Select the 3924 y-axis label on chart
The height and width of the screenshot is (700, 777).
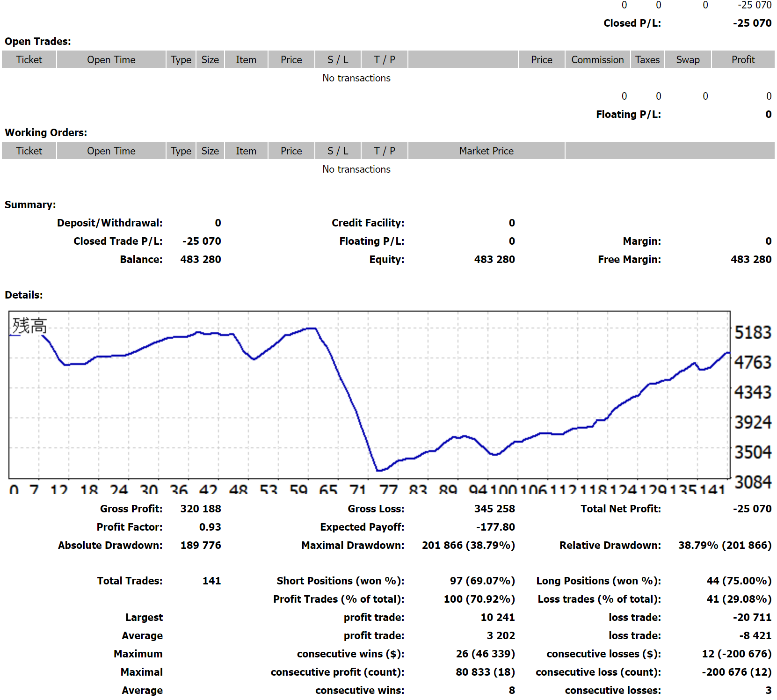(x=753, y=422)
